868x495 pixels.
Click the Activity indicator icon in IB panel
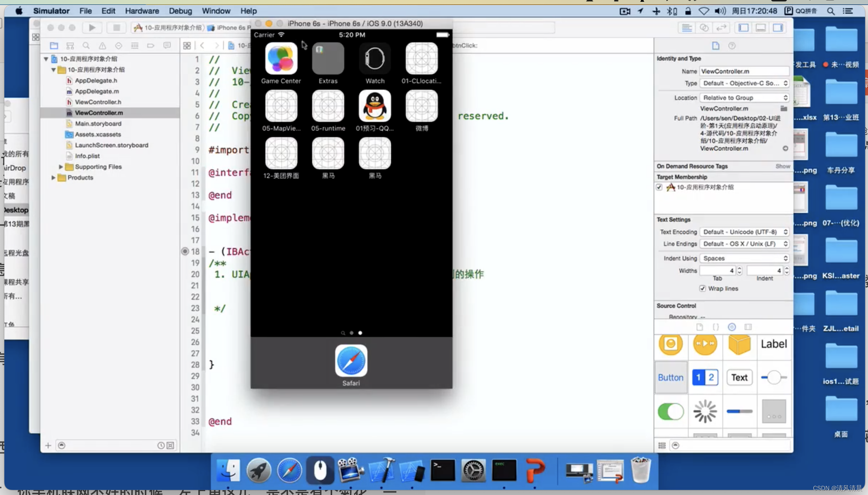click(705, 411)
